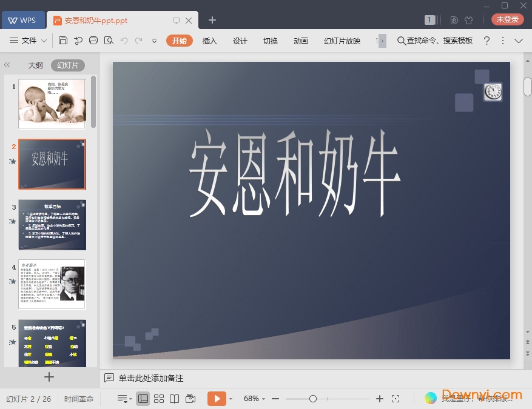
Task: Open the Print icon
Action: (x=93, y=41)
